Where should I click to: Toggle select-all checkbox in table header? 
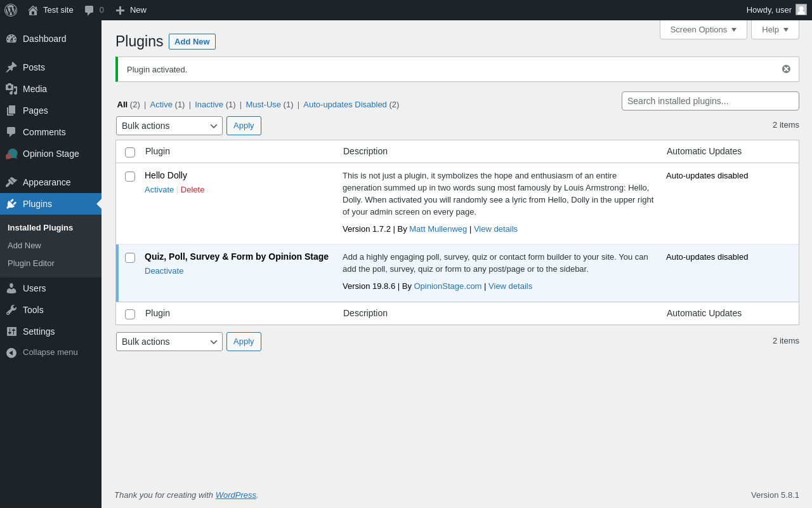tap(130, 152)
